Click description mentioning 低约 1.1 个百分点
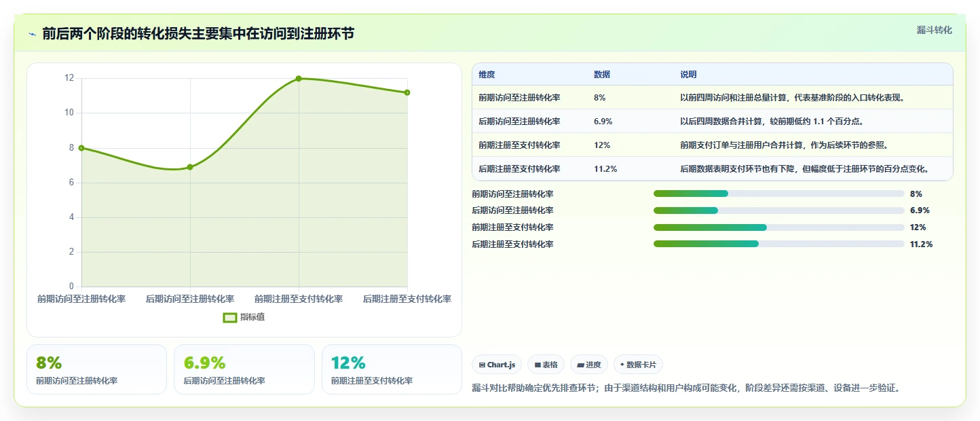 click(772, 122)
